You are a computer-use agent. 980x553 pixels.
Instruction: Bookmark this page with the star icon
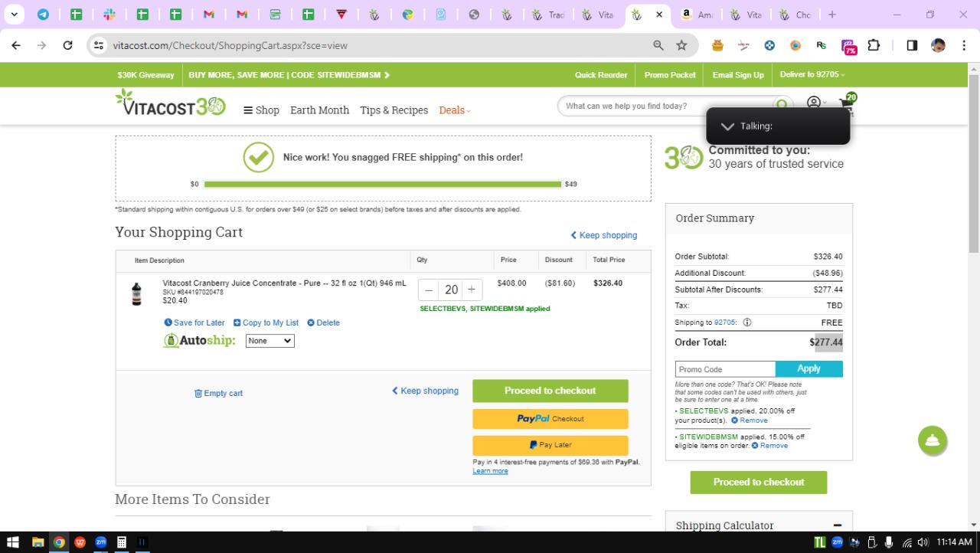pyautogui.click(x=681, y=45)
